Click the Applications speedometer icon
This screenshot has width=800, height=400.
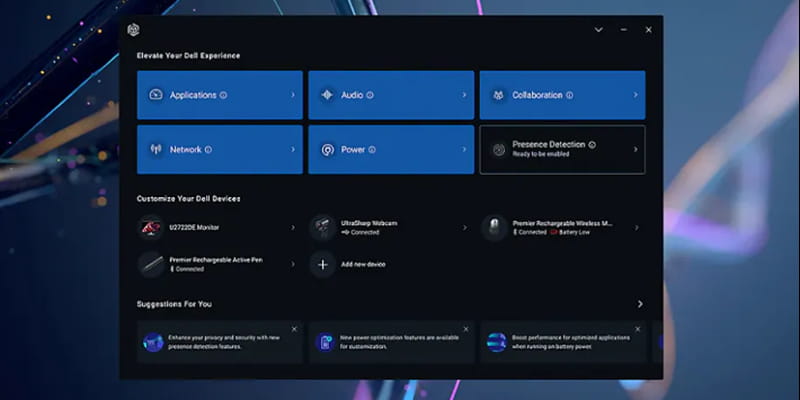pyautogui.click(x=156, y=95)
